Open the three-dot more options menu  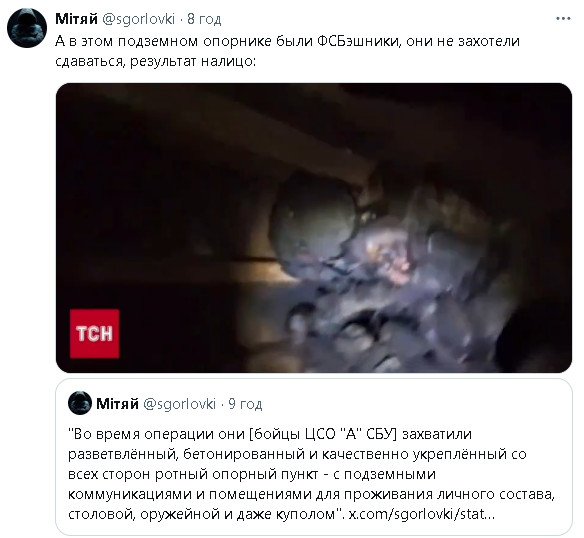pos(563,19)
